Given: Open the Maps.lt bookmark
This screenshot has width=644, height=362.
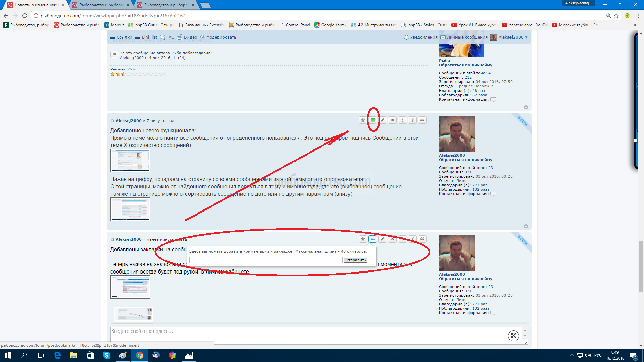Looking at the screenshot, I should pyautogui.click(x=114, y=25).
